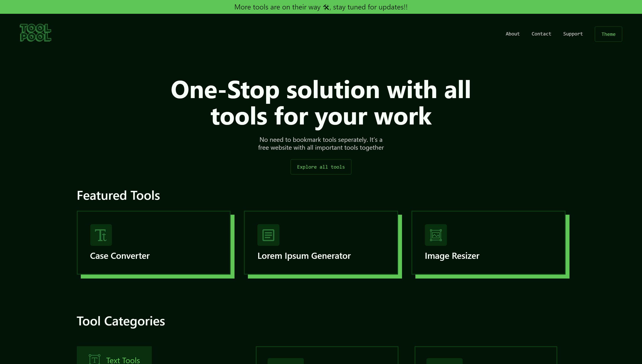Click the Lorem Ipsum Generator document icon
The height and width of the screenshot is (364, 642).
tap(268, 235)
